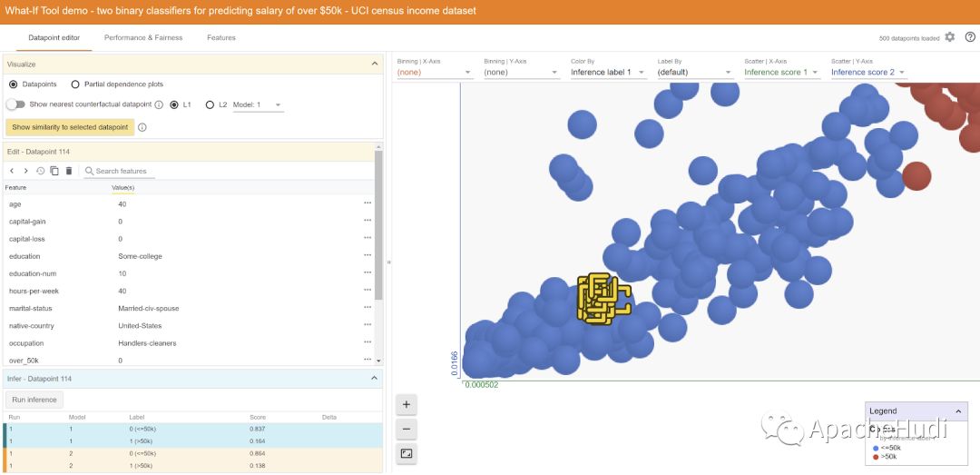Open more options for marital-status row

pos(367,308)
